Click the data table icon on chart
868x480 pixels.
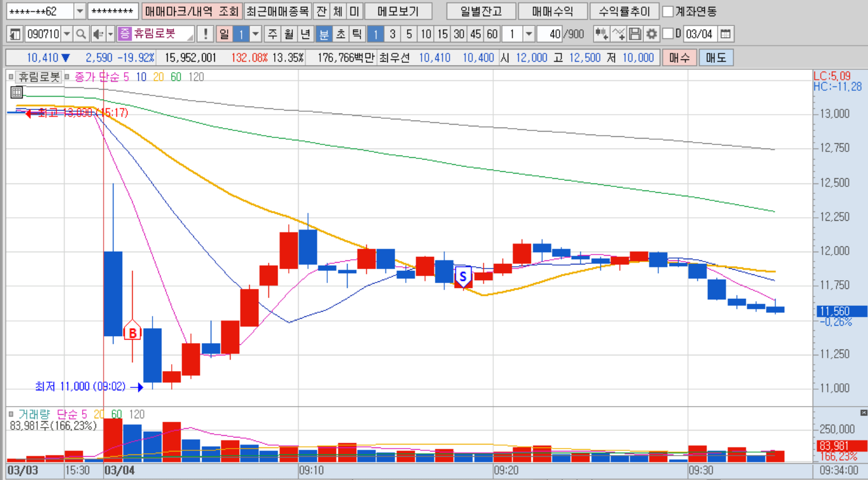click(17, 92)
